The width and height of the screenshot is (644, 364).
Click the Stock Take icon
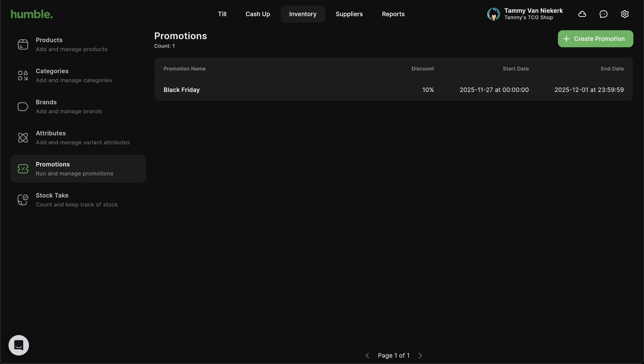click(23, 200)
